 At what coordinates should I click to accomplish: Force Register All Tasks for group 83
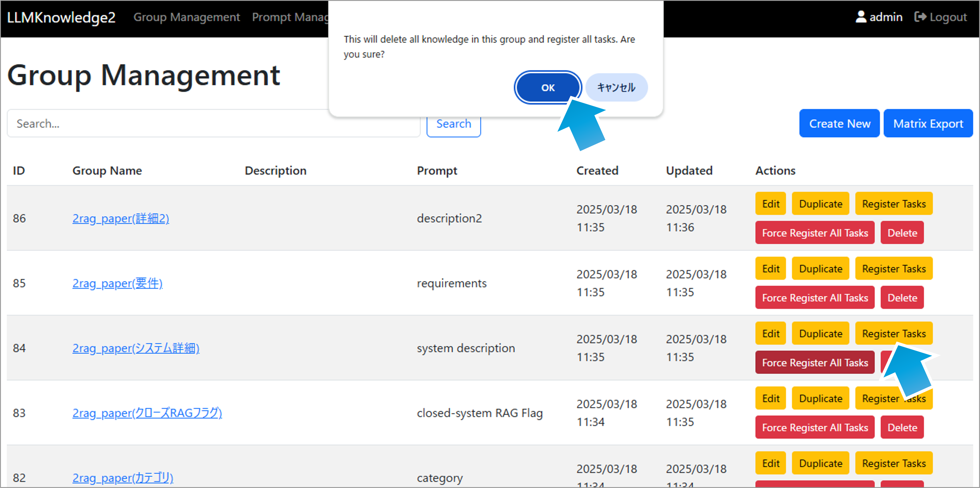tap(815, 428)
